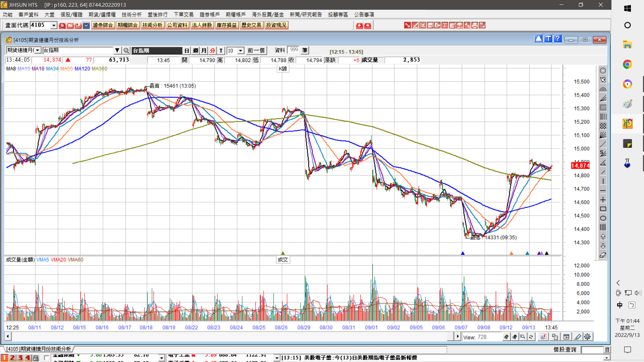Click the refresh chart icon
Viewport: 644px width, 362px height.
(531, 337)
